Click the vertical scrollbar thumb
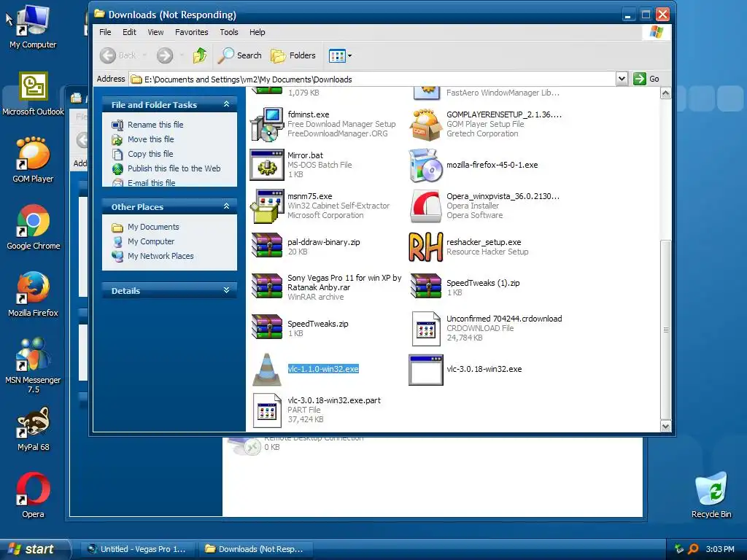 coord(665,330)
